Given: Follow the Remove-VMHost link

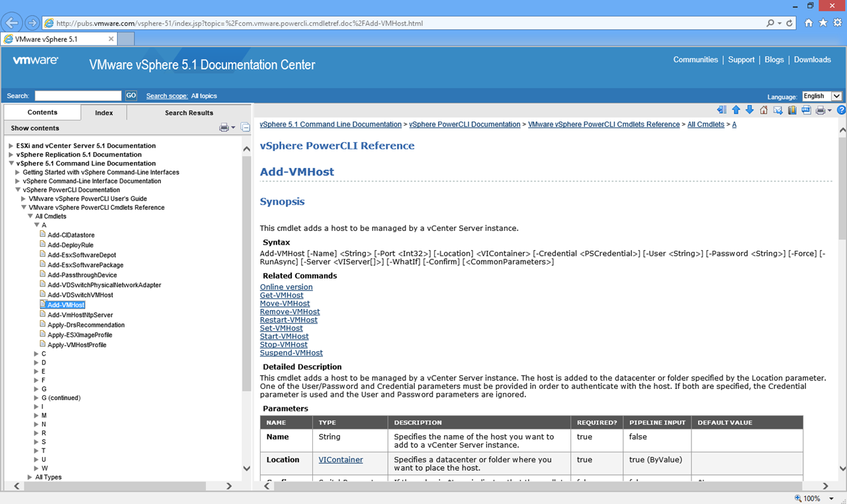Looking at the screenshot, I should [x=290, y=312].
